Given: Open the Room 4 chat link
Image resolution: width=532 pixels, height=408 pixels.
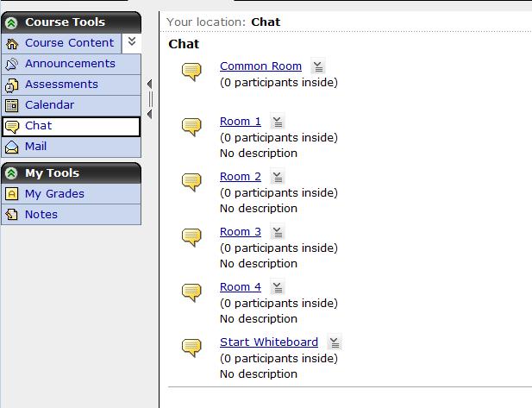Looking at the screenshot, I should coord(241,287).
